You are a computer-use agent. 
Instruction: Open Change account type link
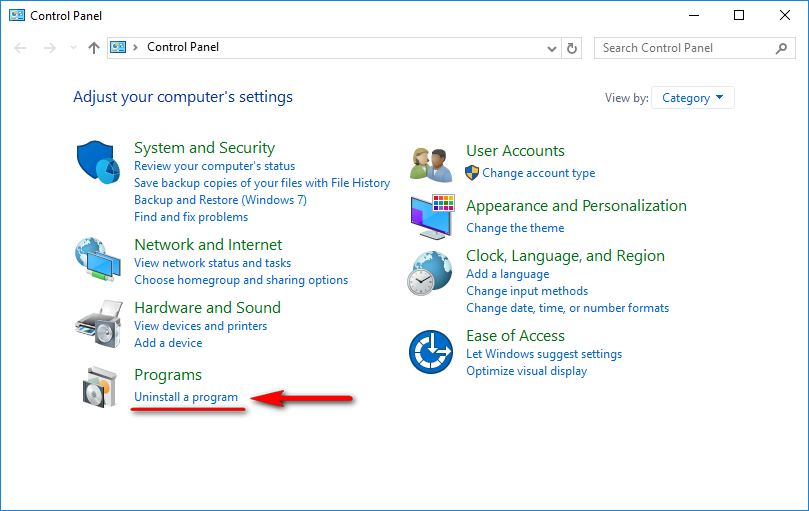click(538, 173)
